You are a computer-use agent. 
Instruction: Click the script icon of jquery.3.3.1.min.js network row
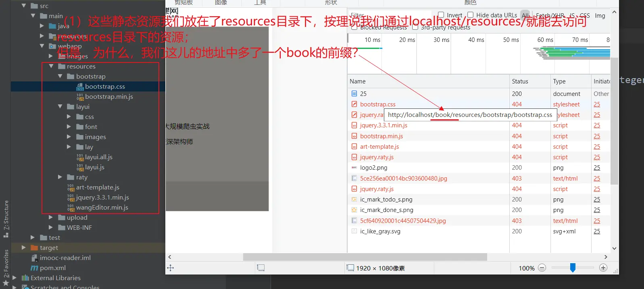354,125
